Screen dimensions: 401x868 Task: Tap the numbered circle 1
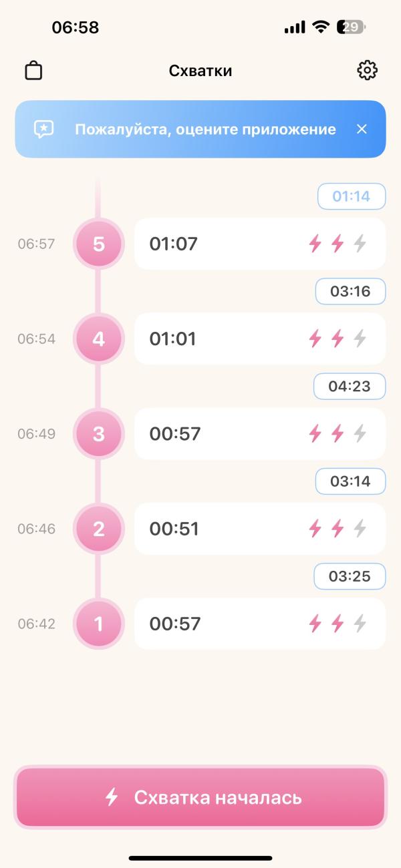[99, 624]
